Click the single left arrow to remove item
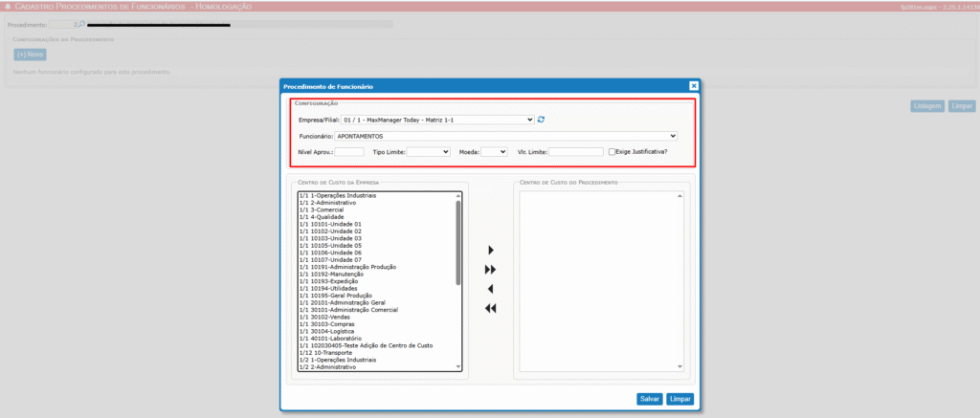980x418 pixels. pos(491,289)
